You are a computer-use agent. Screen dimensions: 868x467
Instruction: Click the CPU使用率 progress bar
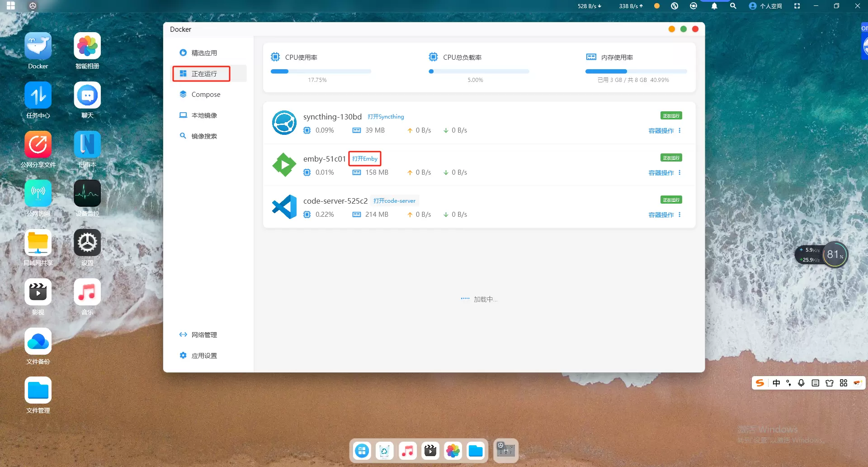coord(321,71)
